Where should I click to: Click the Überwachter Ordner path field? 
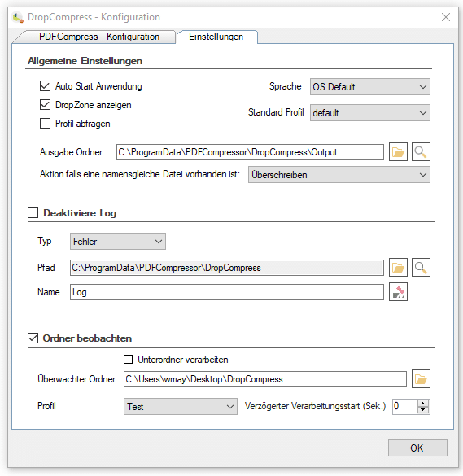coord(265,379)
